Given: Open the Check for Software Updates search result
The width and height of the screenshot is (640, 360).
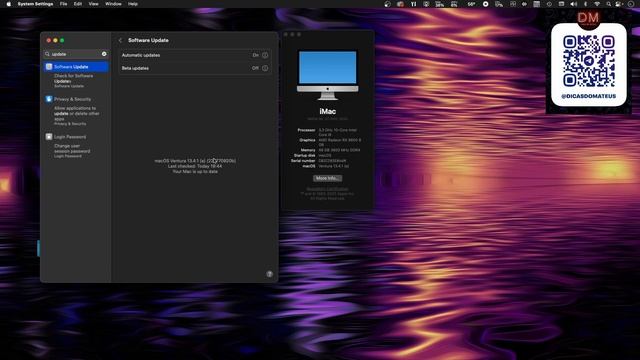Looking at the screenshot, I should tap(73, 81).
